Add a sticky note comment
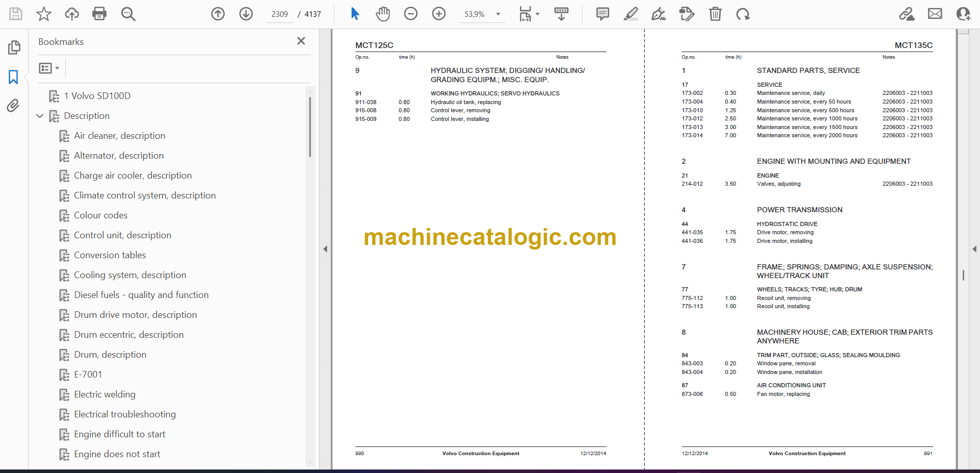 tap(602, 14)
